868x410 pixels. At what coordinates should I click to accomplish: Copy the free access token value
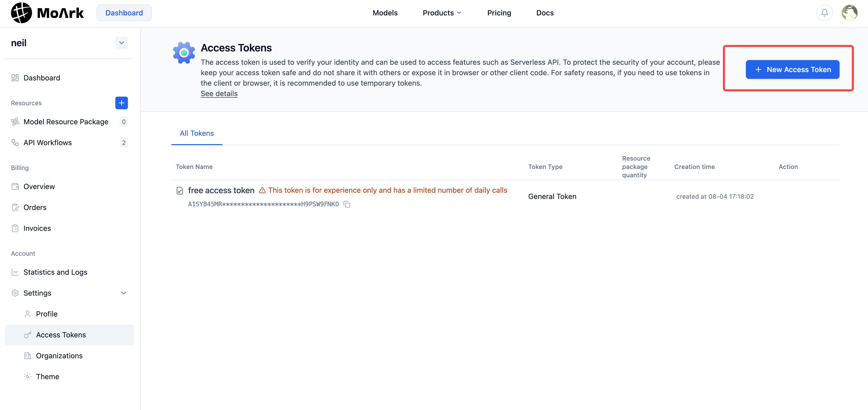[347, 204]
